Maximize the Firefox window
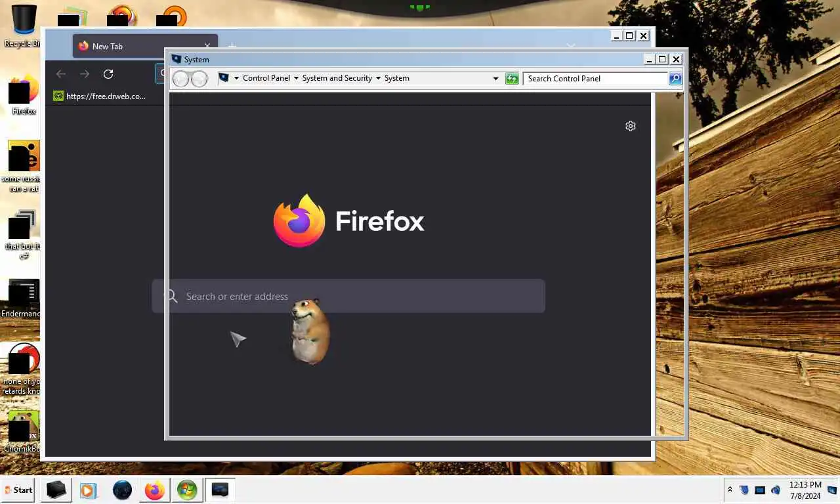Image resolution: width=840 pixels, height=504 pixels. click(629, 35)
